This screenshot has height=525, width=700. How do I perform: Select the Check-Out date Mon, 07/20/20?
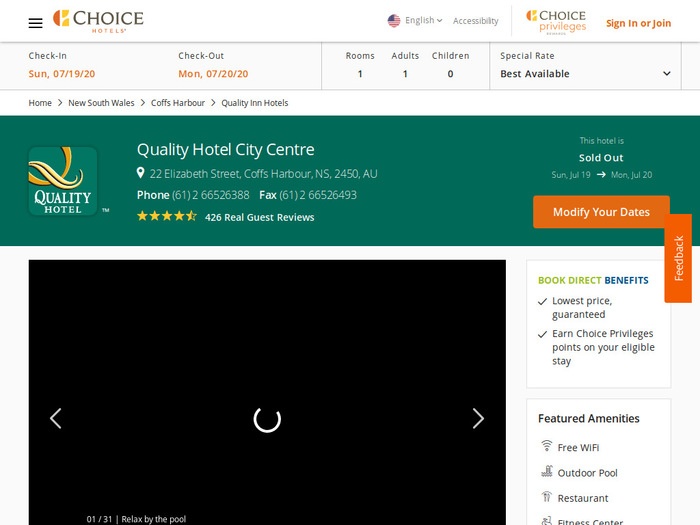(213, 74)
